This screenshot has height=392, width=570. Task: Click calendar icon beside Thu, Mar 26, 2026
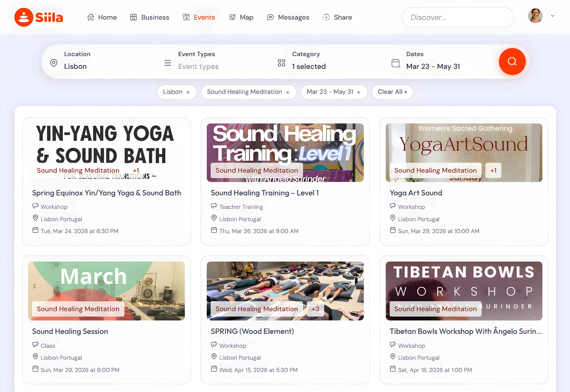pos(214,230)
